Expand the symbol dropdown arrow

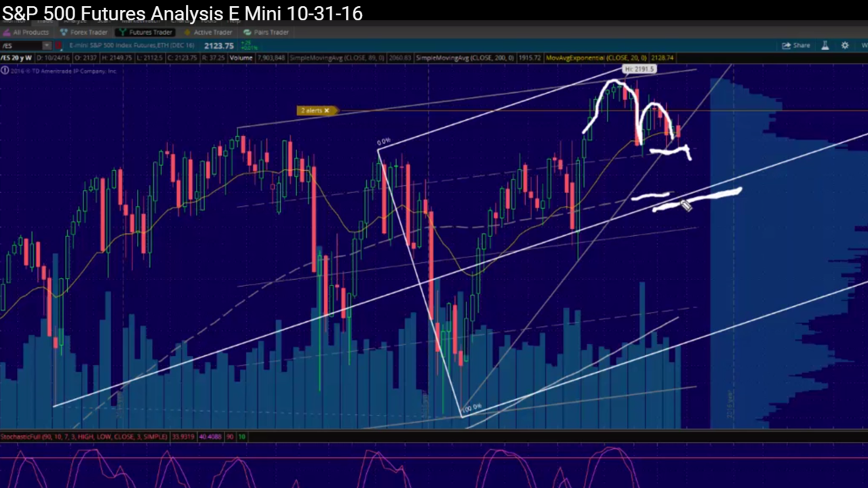[47, 45]
